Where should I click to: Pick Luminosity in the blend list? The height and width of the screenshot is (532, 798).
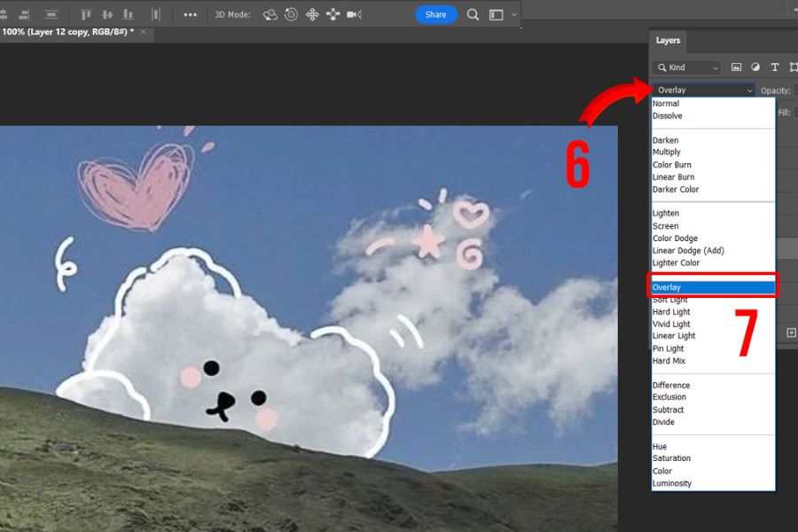(x=672, y=483)
